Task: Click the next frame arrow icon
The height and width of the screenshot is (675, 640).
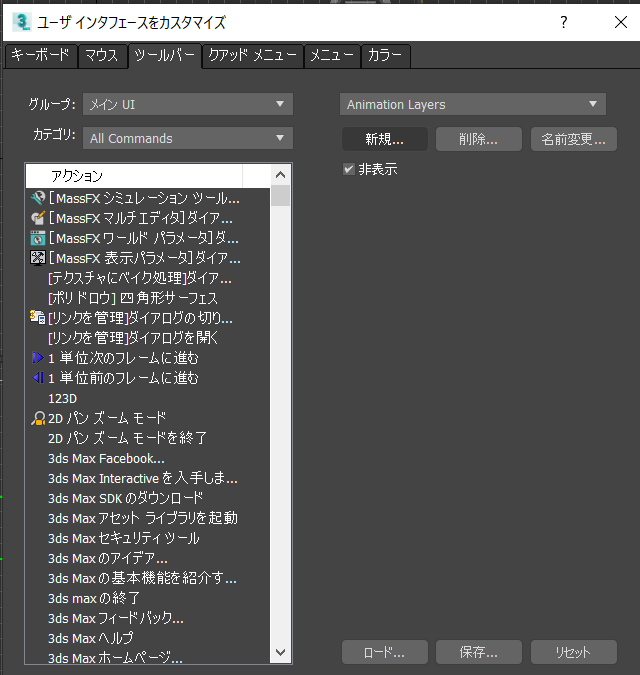Action: tap(38, 358)
